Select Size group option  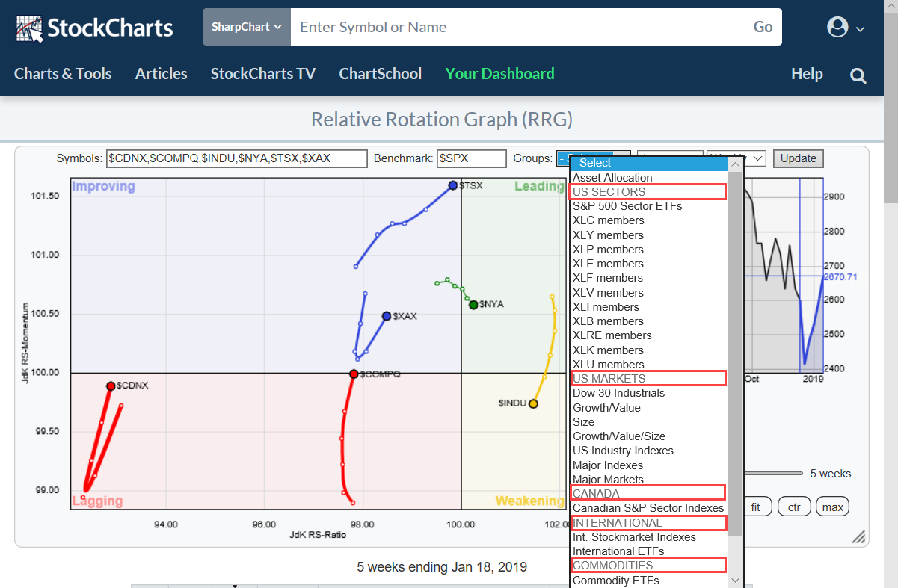click(648, 422)
